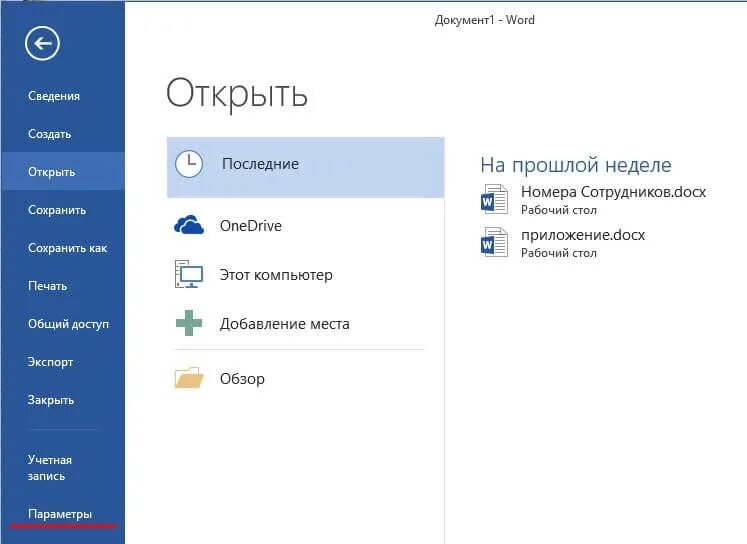Viewport: 747px width, 544px height.
Task: Go to the Печать section
Action: 48,286
